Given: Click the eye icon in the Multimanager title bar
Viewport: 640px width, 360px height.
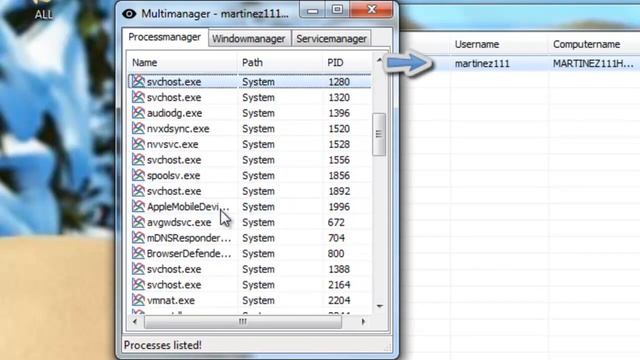Looking at the screenshot, I should (x=129, y=14).
